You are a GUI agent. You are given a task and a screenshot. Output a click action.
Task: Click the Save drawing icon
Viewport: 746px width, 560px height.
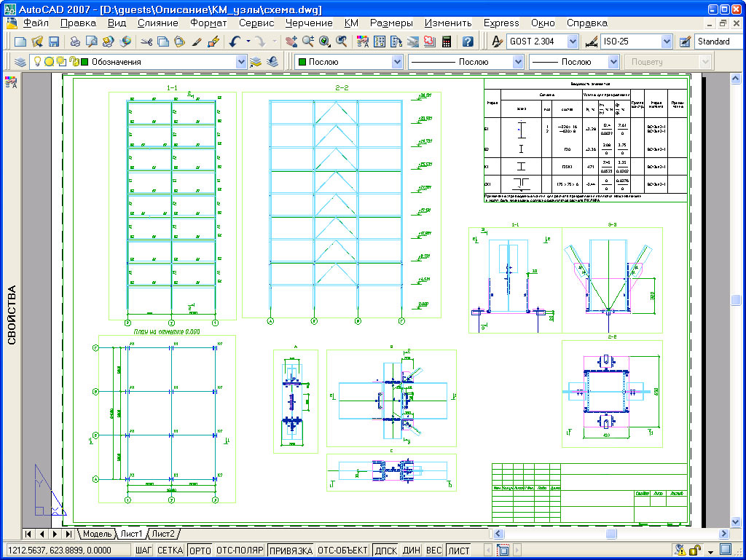click(x=54, y=42)
